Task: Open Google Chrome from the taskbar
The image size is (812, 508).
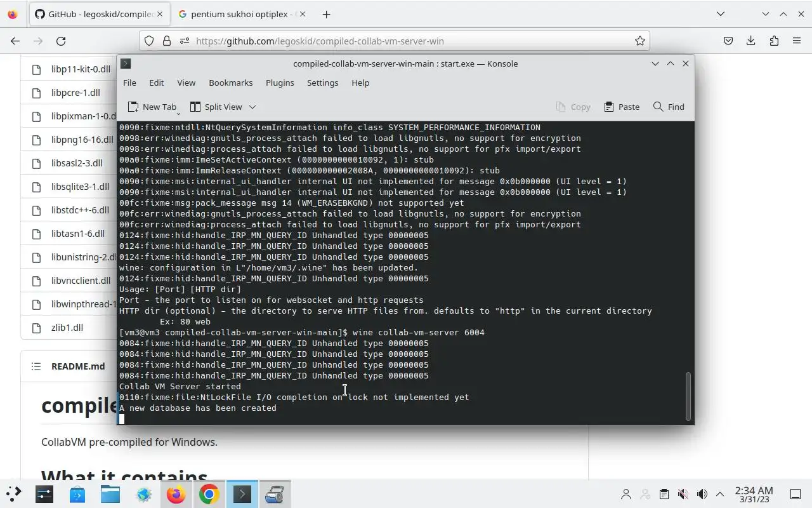Action: (209, 494)
